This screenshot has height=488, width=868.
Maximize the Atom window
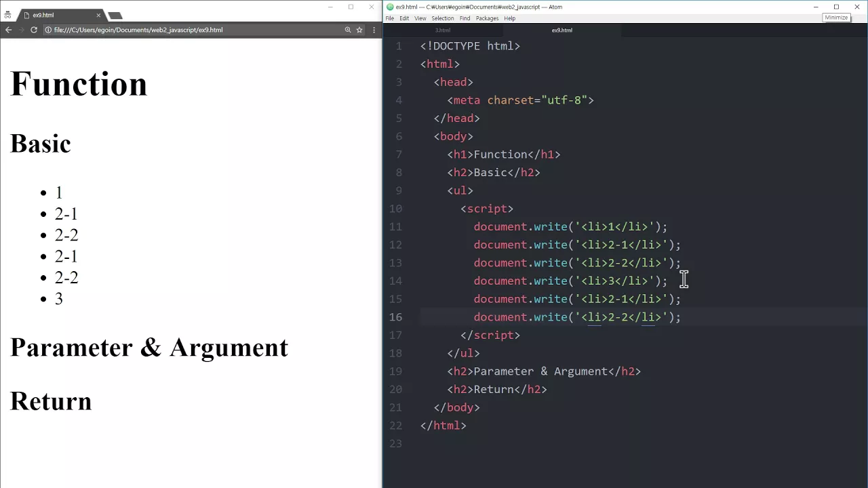pyautogui.click(x=836, y=7)
